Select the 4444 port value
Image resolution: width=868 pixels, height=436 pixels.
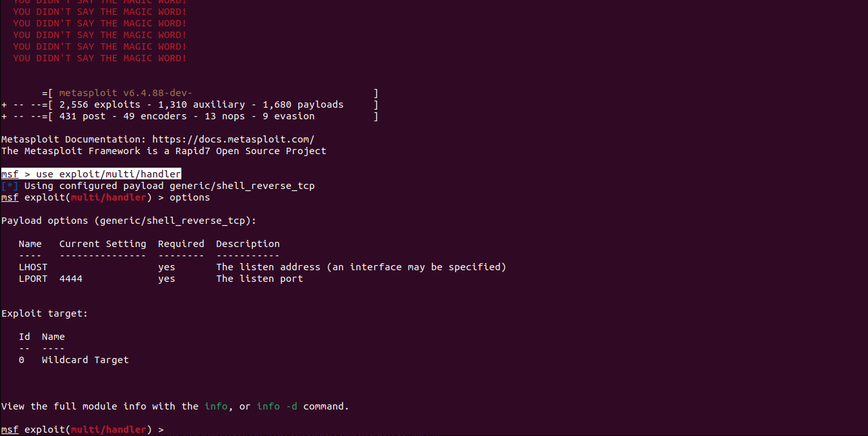pos(71,279)
